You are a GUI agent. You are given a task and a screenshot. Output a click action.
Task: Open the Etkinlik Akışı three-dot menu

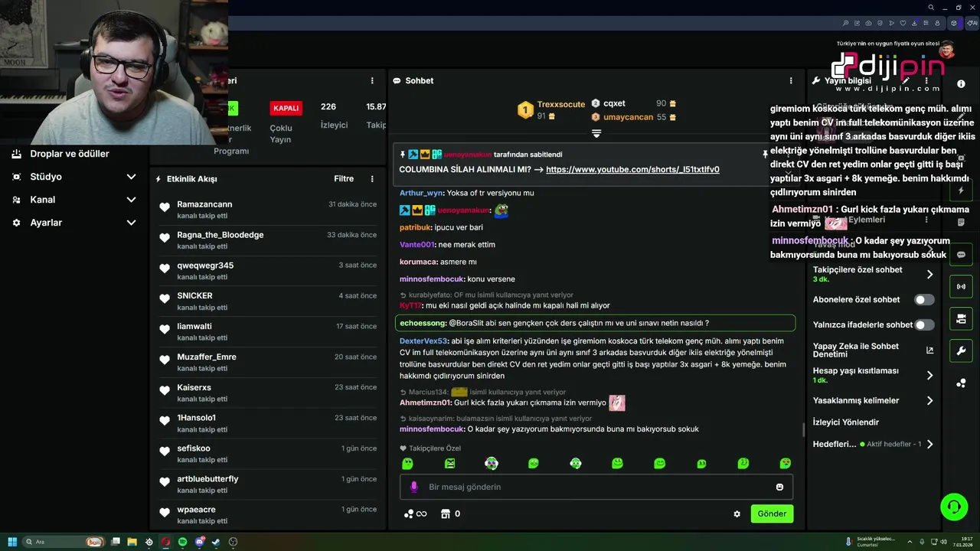tap(372, 179)
